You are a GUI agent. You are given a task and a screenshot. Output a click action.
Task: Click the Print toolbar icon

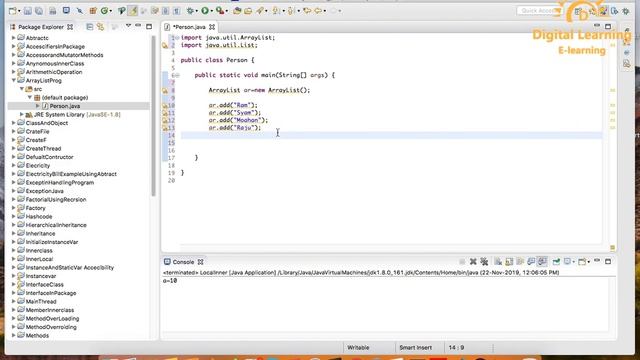tap(53, 11)
